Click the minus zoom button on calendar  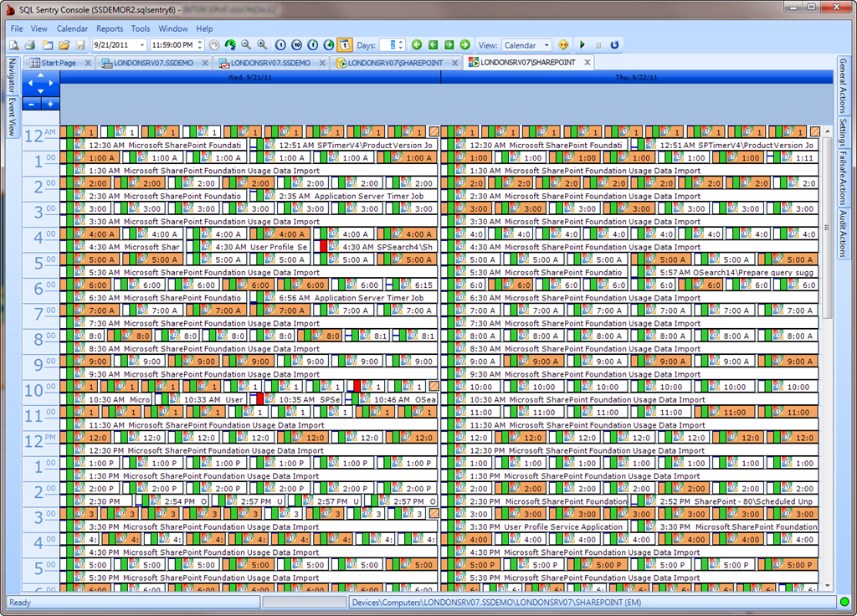tap(32, 104)
